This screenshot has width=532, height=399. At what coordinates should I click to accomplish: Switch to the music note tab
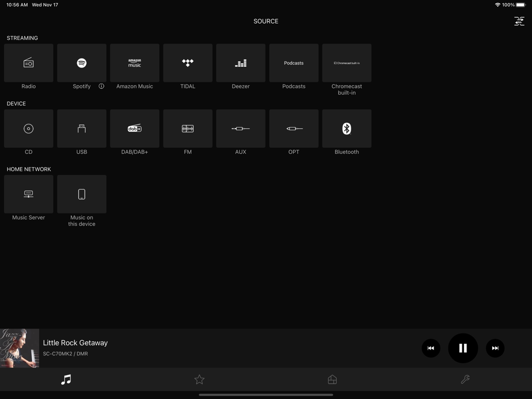tap(66, 379)
